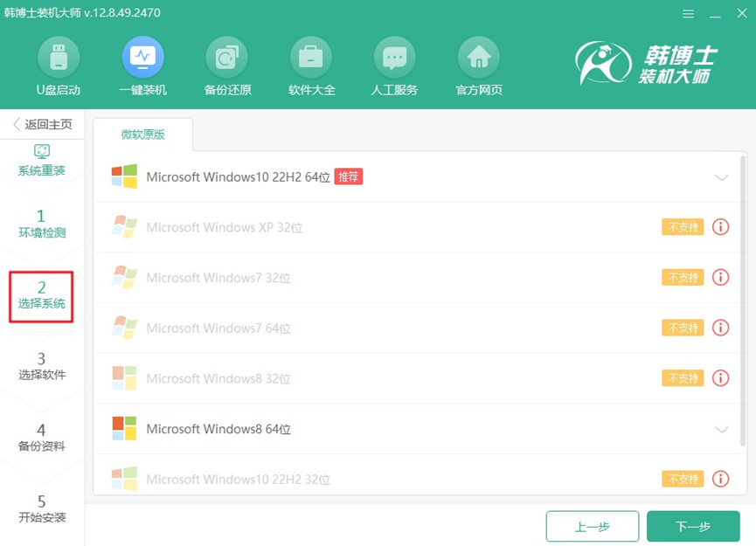This screenshot has width=756, height=546.
Task: Open the hamburger menu in title bar
Action: pos(690,14)
